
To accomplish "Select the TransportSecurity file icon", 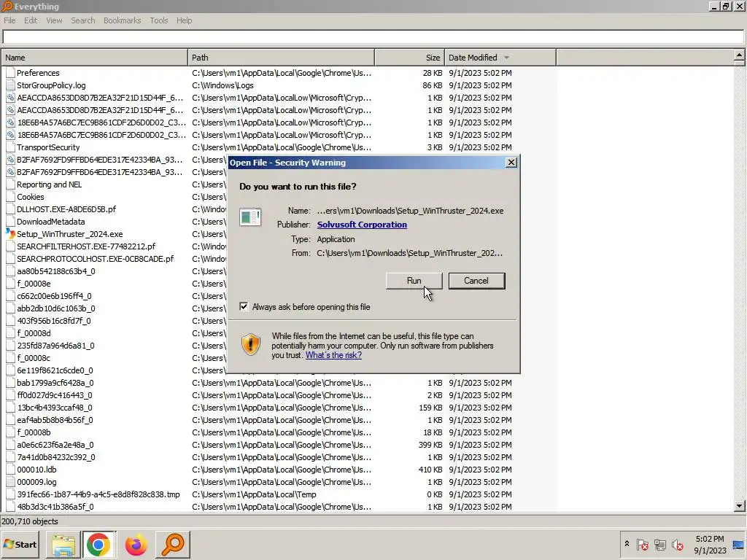I will (10, 147).
